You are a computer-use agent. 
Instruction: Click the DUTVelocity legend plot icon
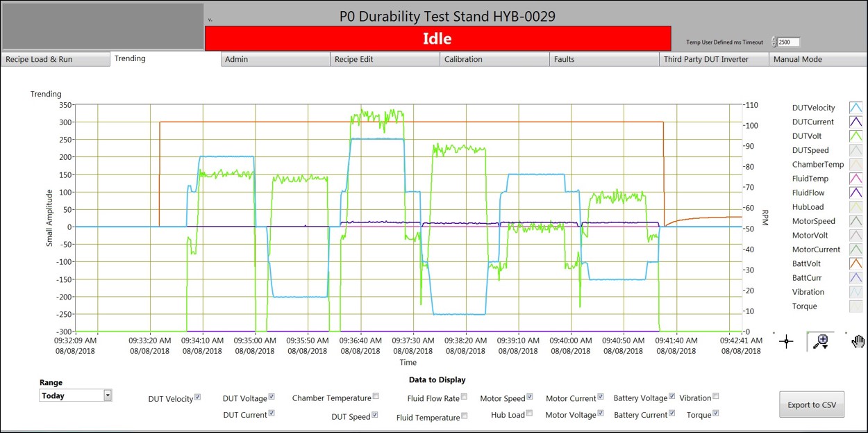point(855,108)
